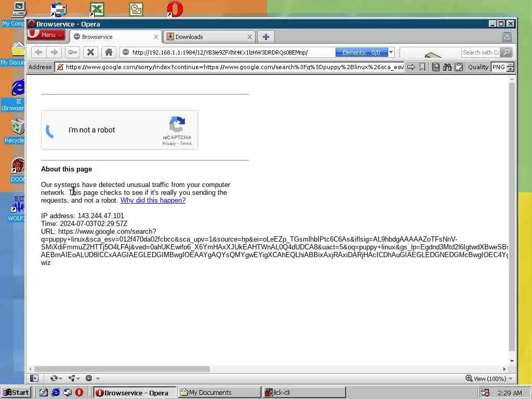Click the Opera quick launch icon
Image resolution: width=532 pixels, height=399 pixels.
tap(79, 393)
